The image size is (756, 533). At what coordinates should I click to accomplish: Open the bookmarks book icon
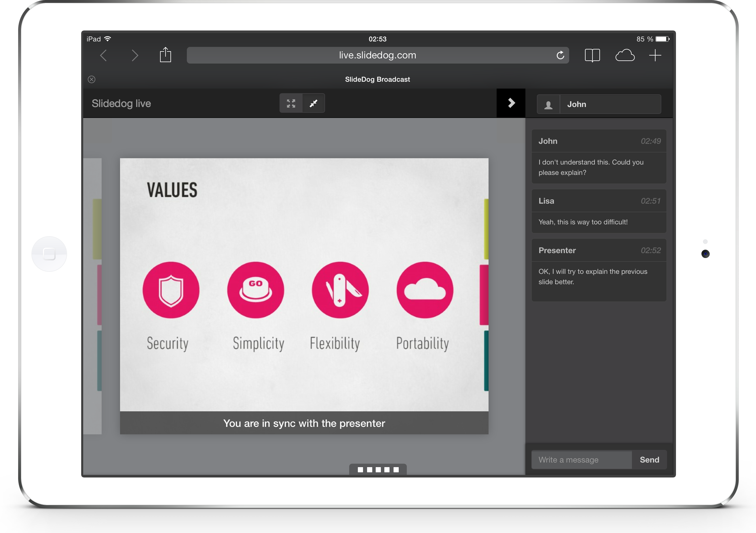coord(592,55)
